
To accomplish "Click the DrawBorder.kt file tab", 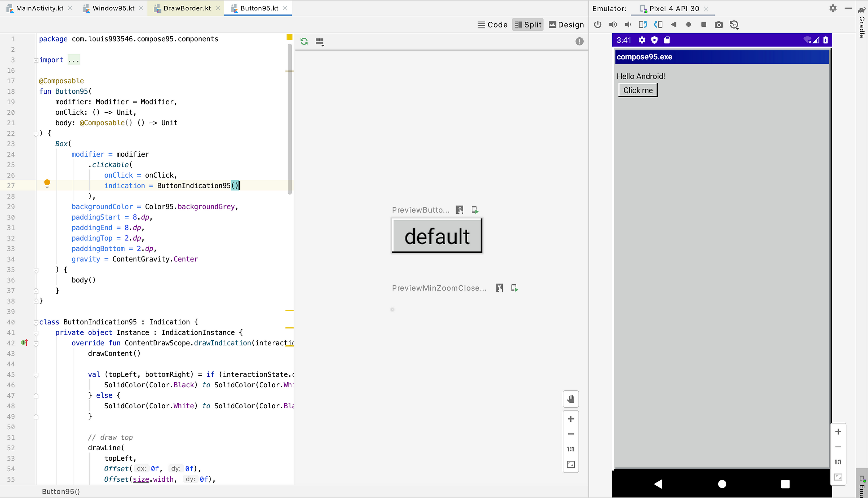I will tap(187, 8).
